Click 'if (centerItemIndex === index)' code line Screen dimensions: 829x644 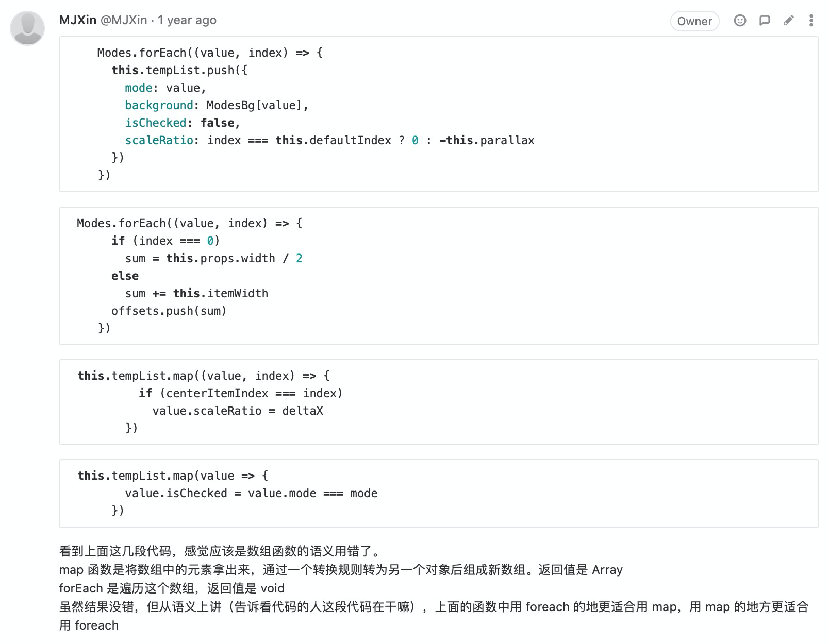coord(240,393)
